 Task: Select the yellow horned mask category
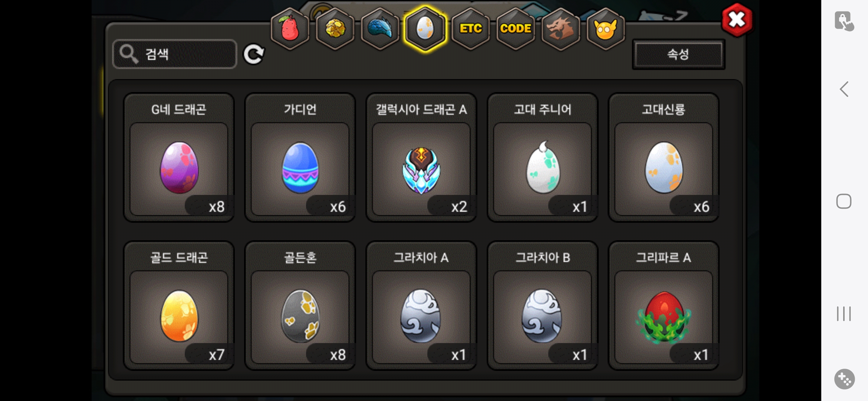tap(605, 29)
